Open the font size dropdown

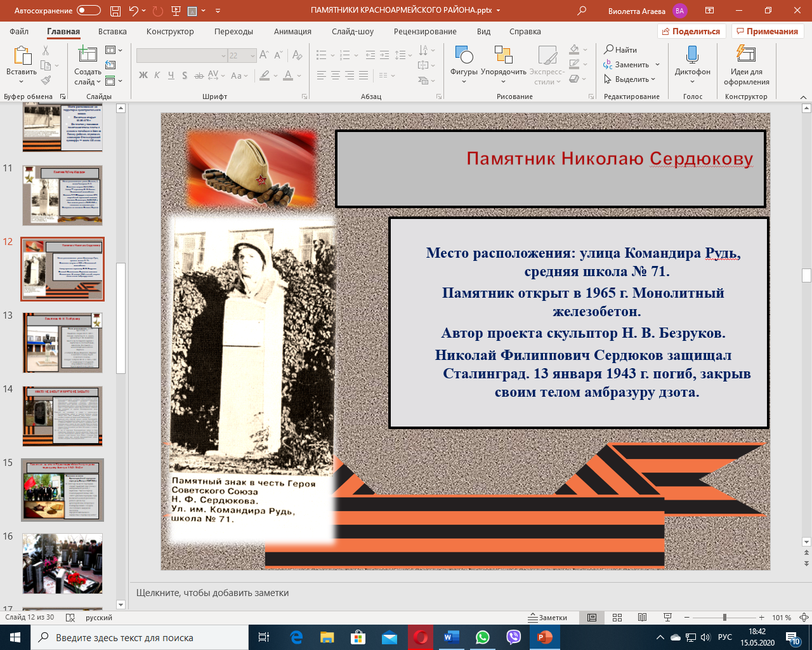pyautogui.click(x=252, y=56)
